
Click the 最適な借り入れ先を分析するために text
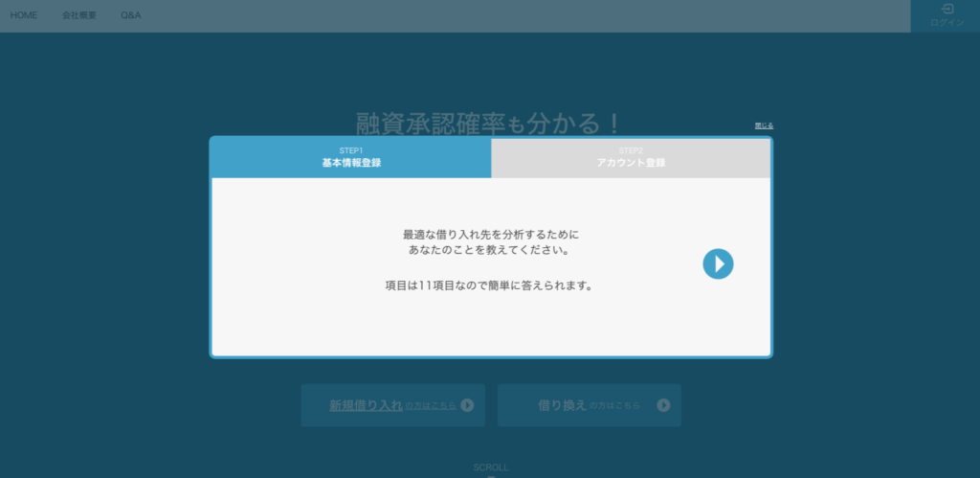click(x=491, y=236)
